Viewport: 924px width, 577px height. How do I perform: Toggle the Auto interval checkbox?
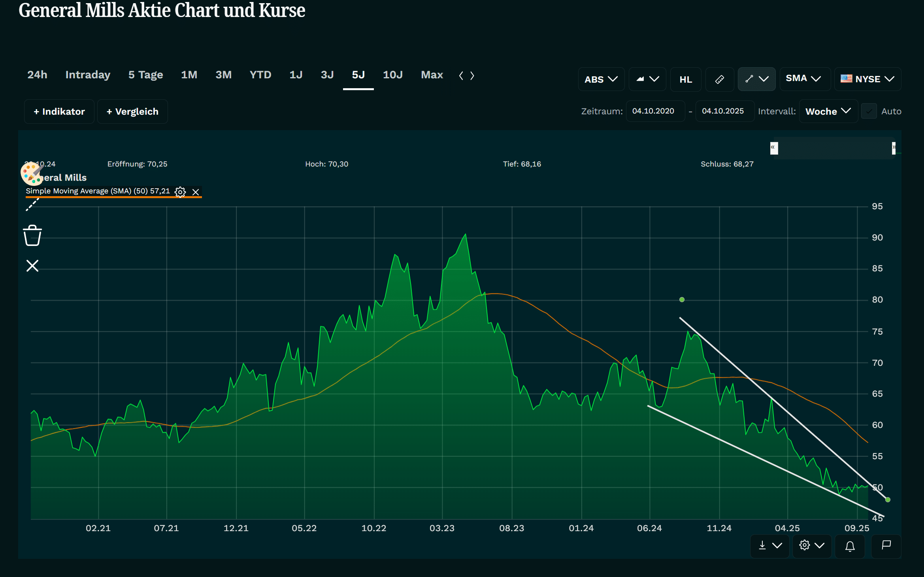coord(869,112)
